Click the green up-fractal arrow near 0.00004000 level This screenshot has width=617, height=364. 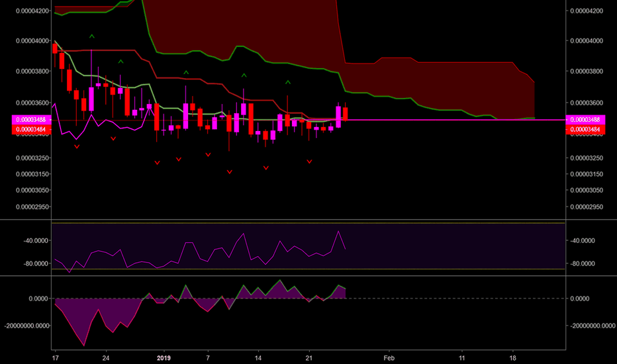[91, 36]
